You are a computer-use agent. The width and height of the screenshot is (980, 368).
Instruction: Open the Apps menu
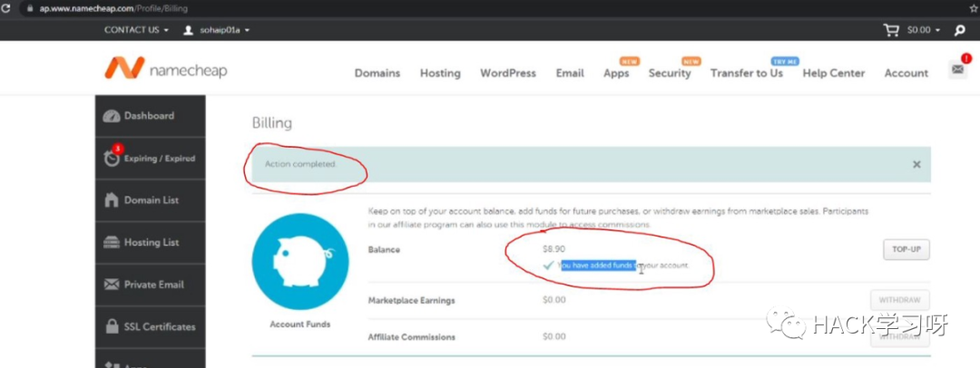coord(616,73)
